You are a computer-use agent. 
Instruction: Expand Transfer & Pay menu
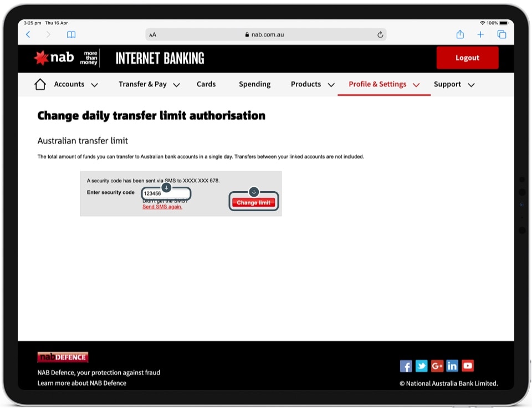click(x=149, y=84)
